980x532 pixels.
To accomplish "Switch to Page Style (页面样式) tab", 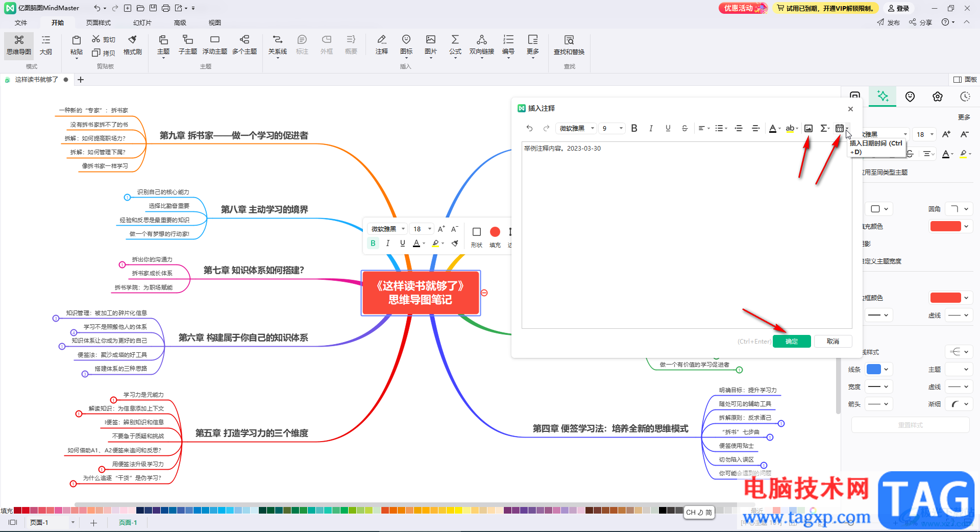I will [99, 22].
